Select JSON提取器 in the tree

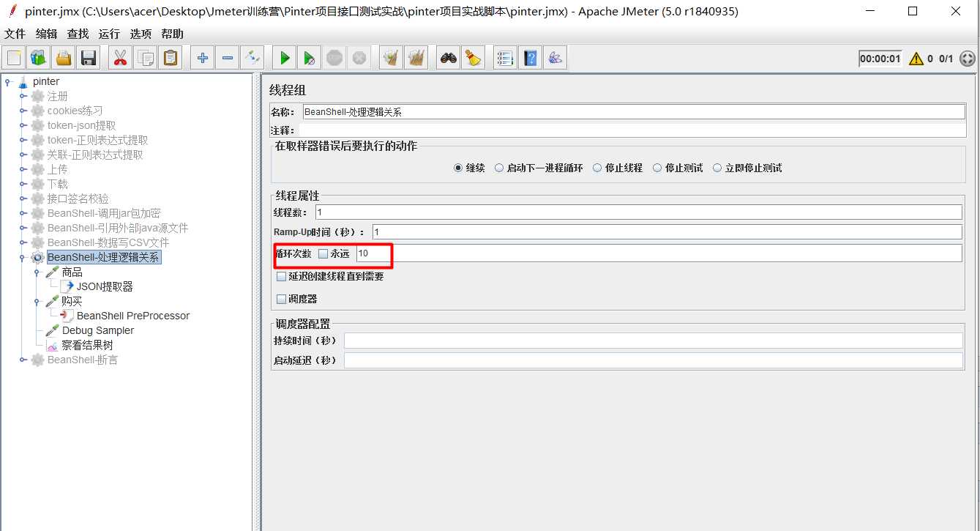tap(105, 286)
